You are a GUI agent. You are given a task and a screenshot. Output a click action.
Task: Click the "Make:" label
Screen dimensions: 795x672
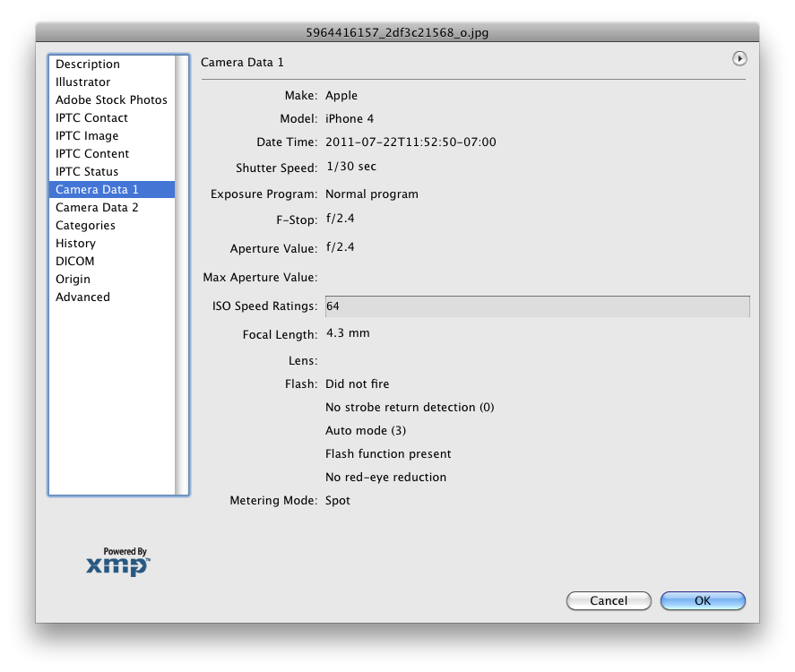pos(301,95)
